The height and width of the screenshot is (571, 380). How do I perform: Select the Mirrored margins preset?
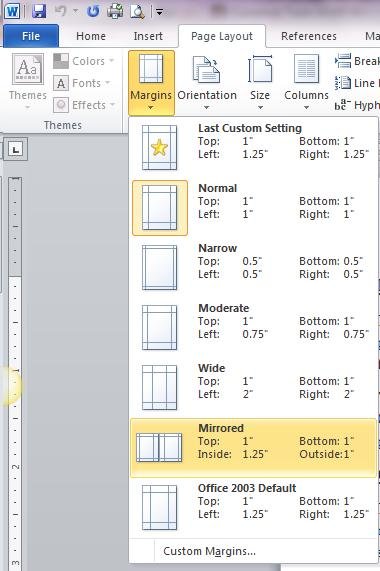point(253,448)
